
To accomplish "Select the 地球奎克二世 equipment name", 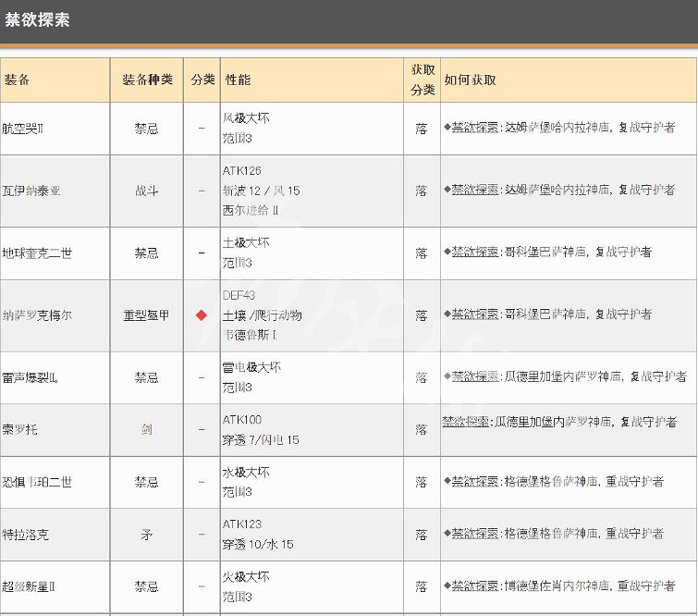I will [x=37, y=253].
